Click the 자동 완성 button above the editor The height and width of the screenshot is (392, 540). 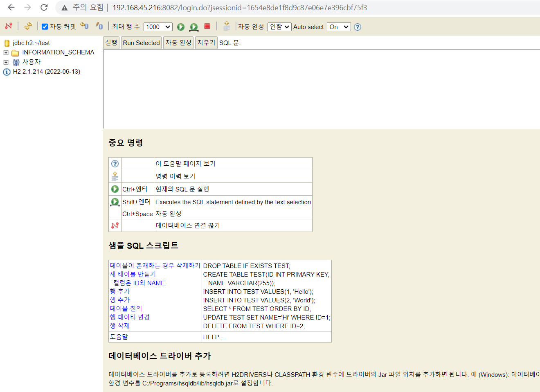[x=178, y=43]
